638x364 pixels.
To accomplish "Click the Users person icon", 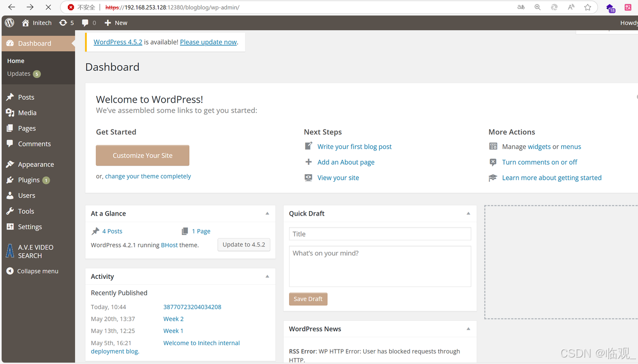I will coord(10,195).
